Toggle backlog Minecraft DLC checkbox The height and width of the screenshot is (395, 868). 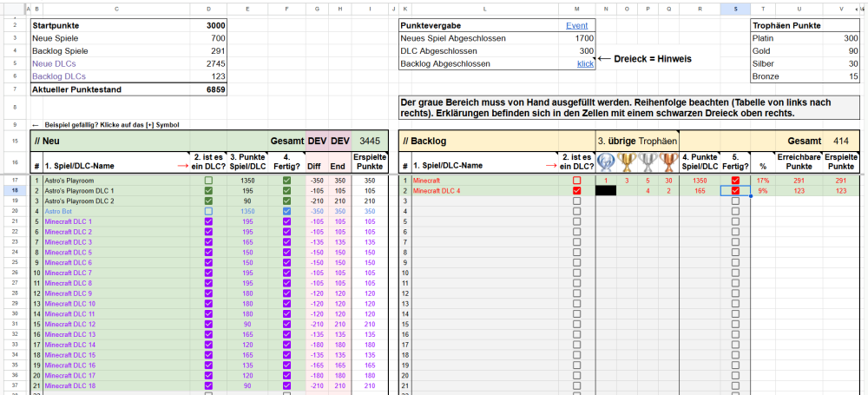click(576, 191)
